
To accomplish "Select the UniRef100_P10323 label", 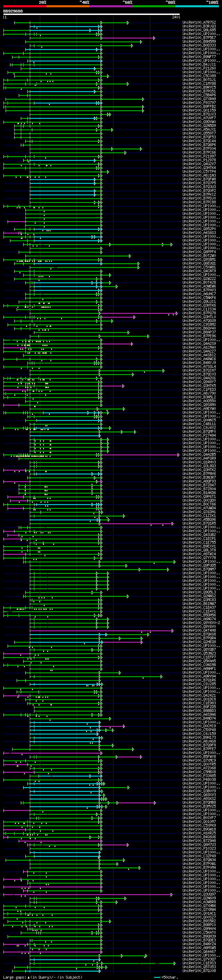I will 199,848.
